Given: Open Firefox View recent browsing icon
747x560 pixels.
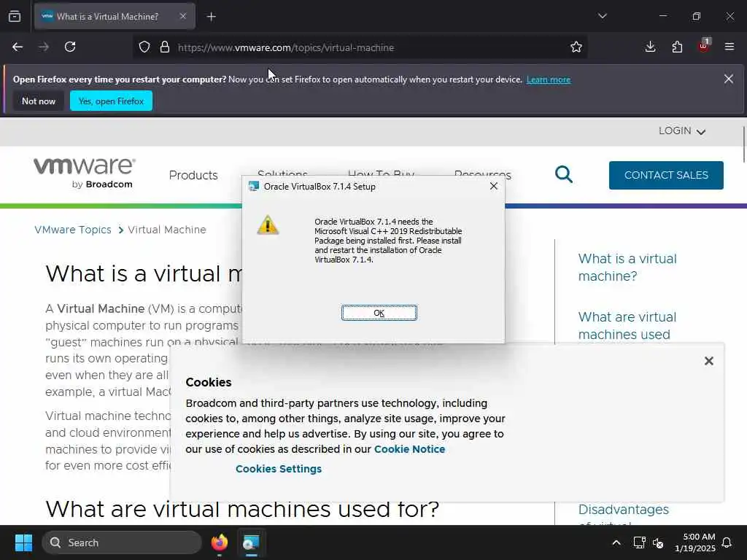Looking at the screenshot, I should pos(15,16).
